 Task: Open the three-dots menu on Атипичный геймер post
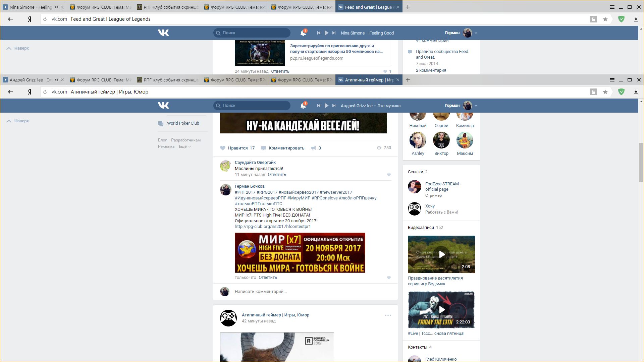(x=388, y=315)
